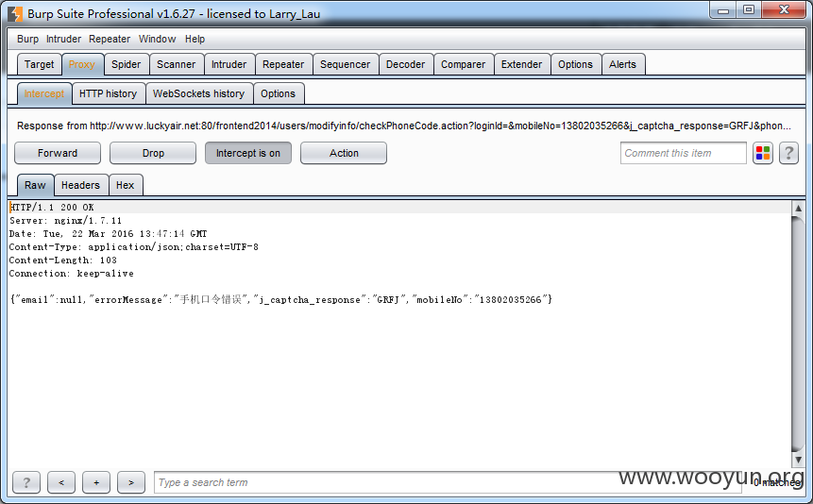The image size is (813, 504).
Task: Open the Action dropdown button
Action: (344, 153)
